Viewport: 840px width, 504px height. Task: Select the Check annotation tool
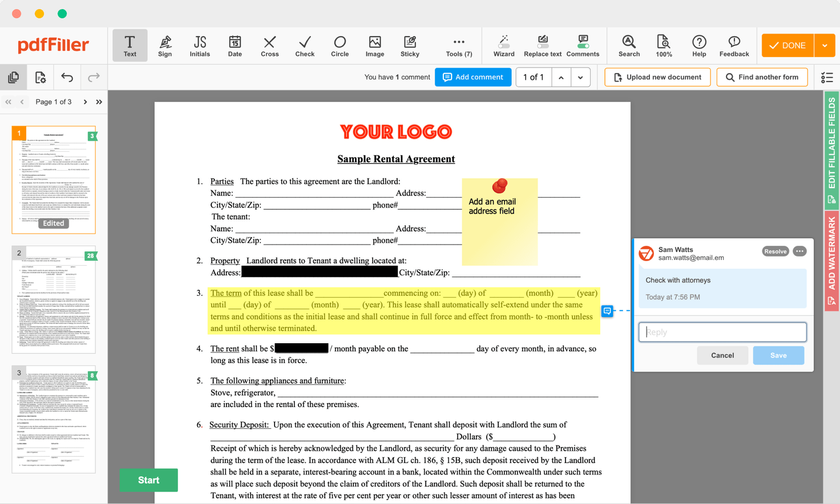click(305, 46)
